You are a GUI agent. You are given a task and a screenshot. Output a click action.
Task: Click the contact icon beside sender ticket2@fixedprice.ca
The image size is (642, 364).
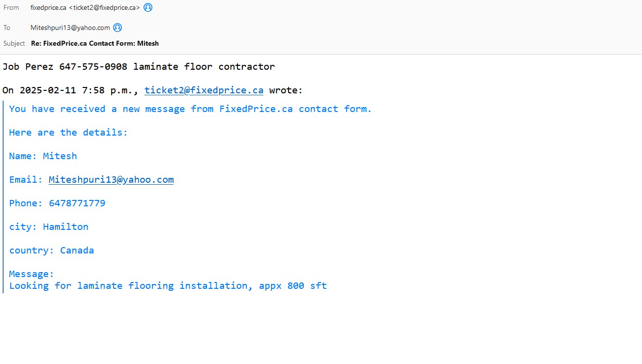148,7
